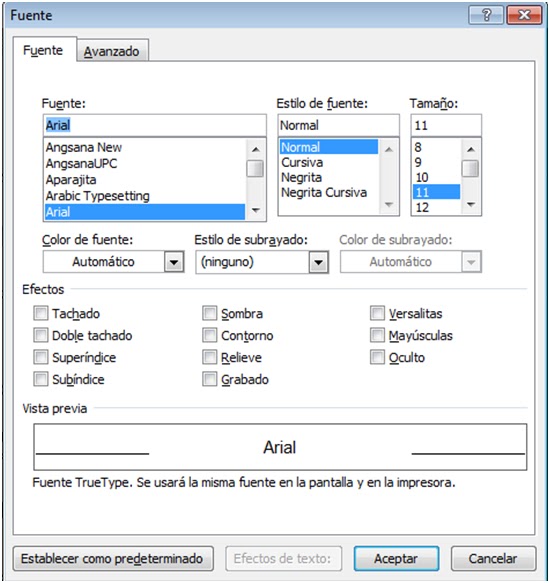
Task: Confirm with the Aceptar button
Action: tap(396, 558)
